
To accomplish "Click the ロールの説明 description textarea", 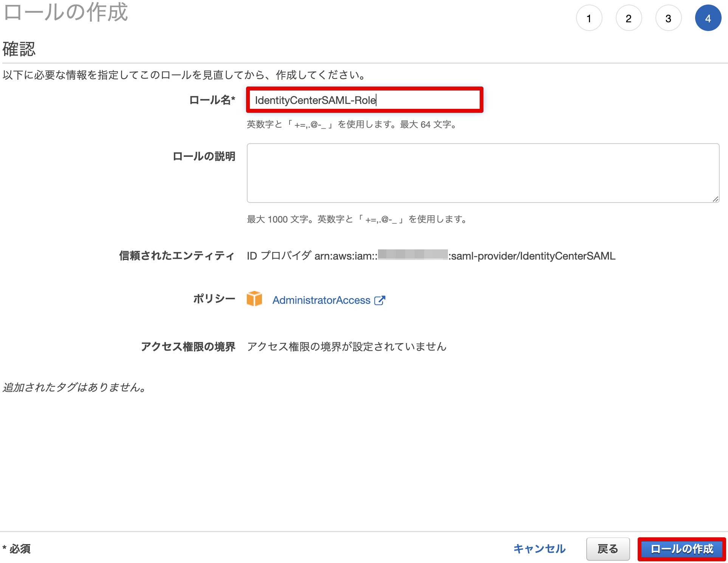I will coord(482,173).
